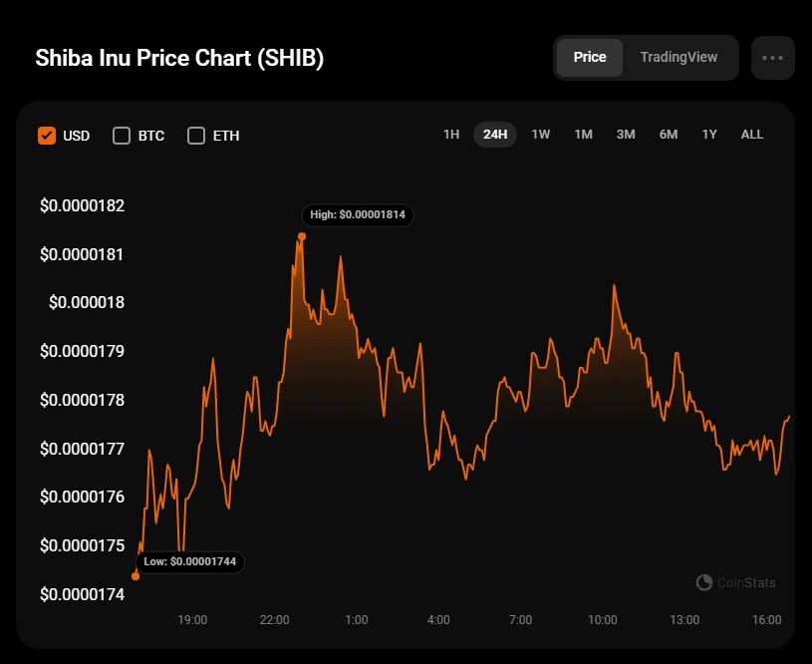Uncheck the USD currency checkbox

pyautogui.click(x=47, y=136)
